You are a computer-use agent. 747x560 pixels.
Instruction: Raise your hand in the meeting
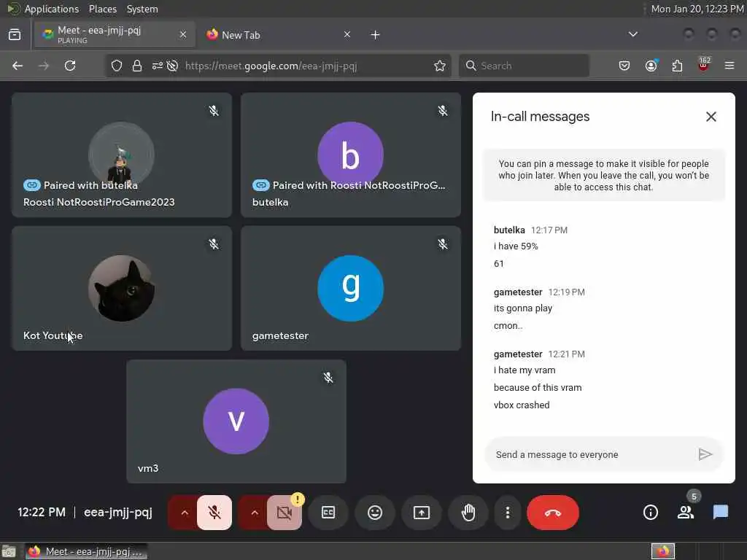[468, 513]
